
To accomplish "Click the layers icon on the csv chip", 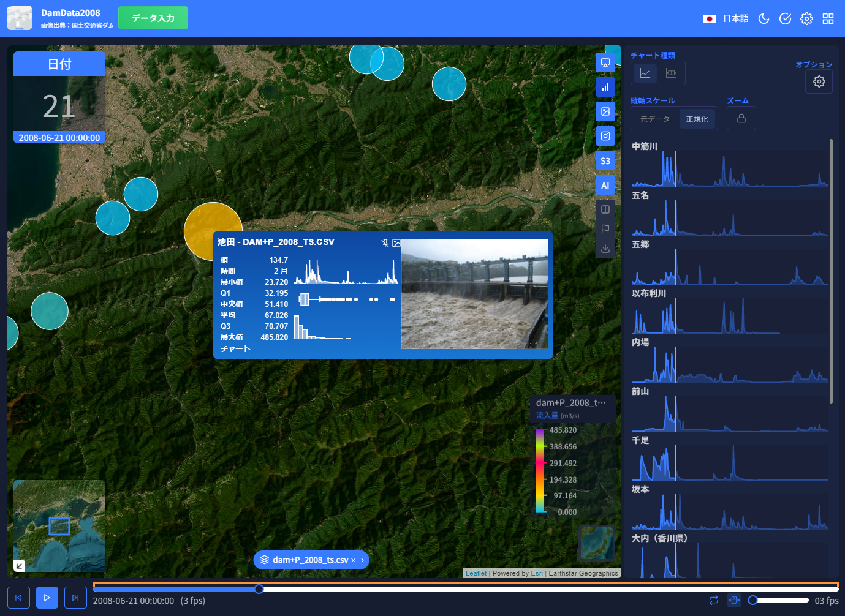I will (265, 560).
